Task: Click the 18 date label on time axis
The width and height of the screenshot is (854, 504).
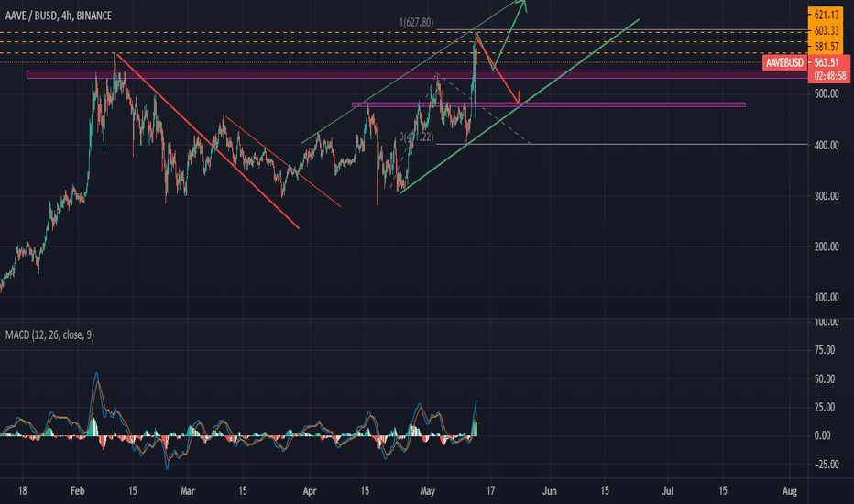Action: tap(22, 491)
